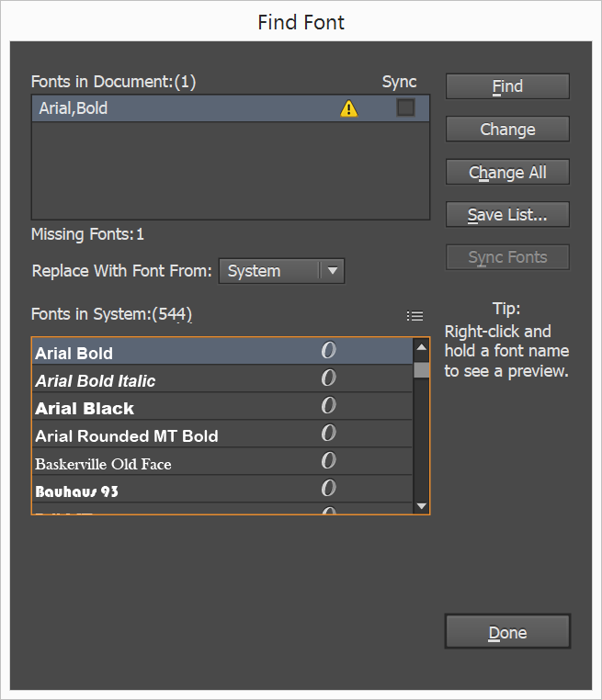Open the font list options menu icon
Image resolution: width=602 pixels, height=700 pixels.
tap(415, 316)
